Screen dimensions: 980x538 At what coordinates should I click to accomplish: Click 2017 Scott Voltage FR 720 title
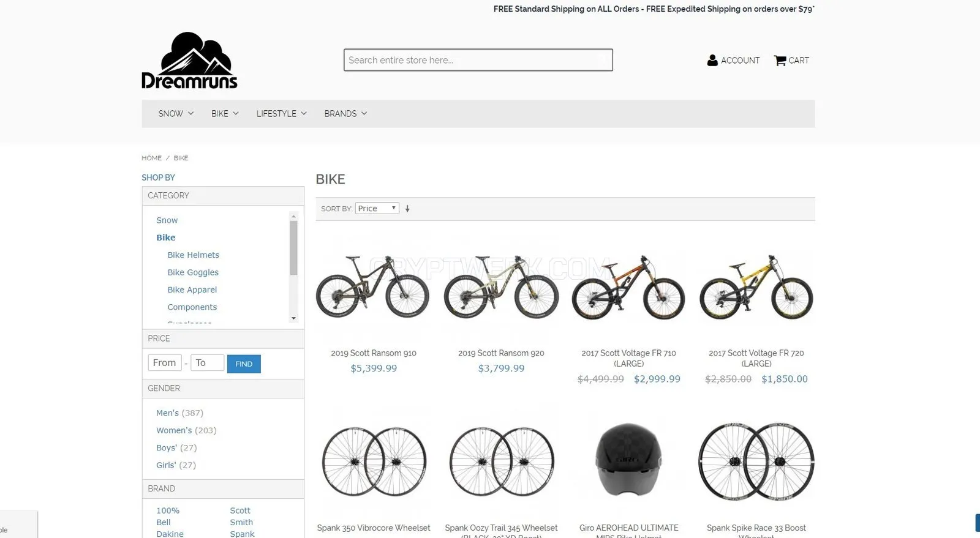(756, 358)
